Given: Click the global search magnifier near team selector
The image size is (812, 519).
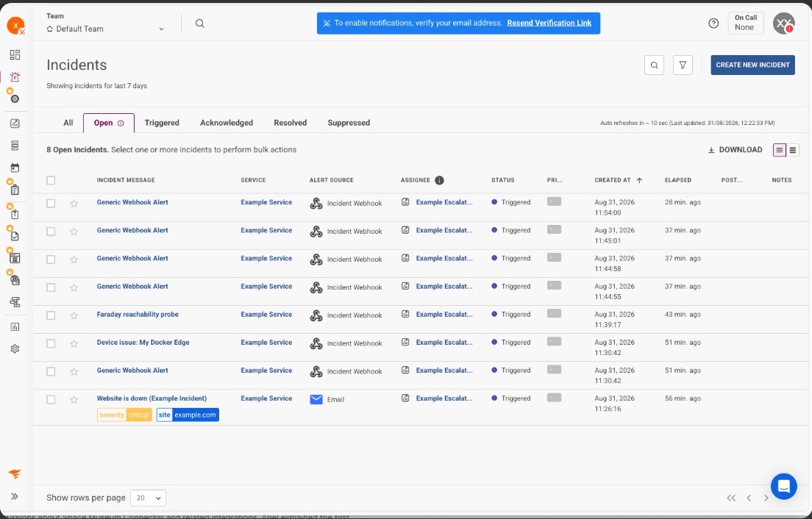Looking at the screenshot, I should point(200,24).
